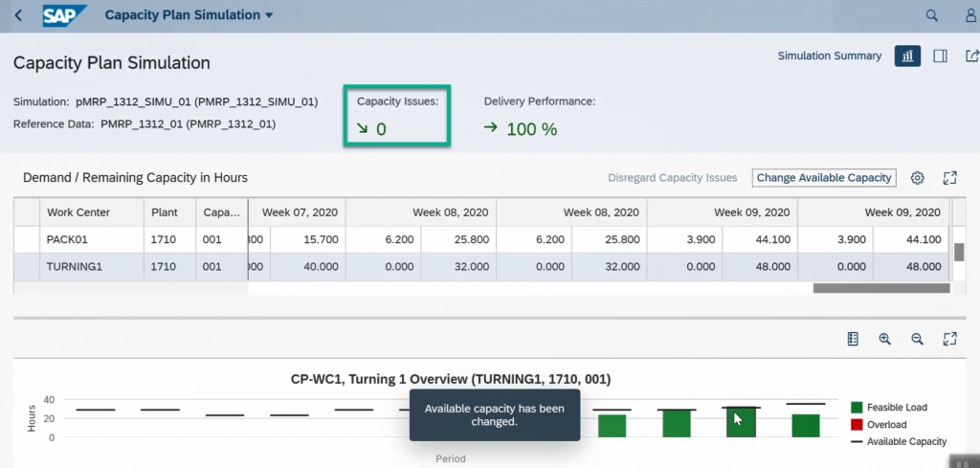This screenshot has height=468, width=980.
Task: Click Feasible Load green legend swatch
Action: pyautogui.click(x=857, y=408)
